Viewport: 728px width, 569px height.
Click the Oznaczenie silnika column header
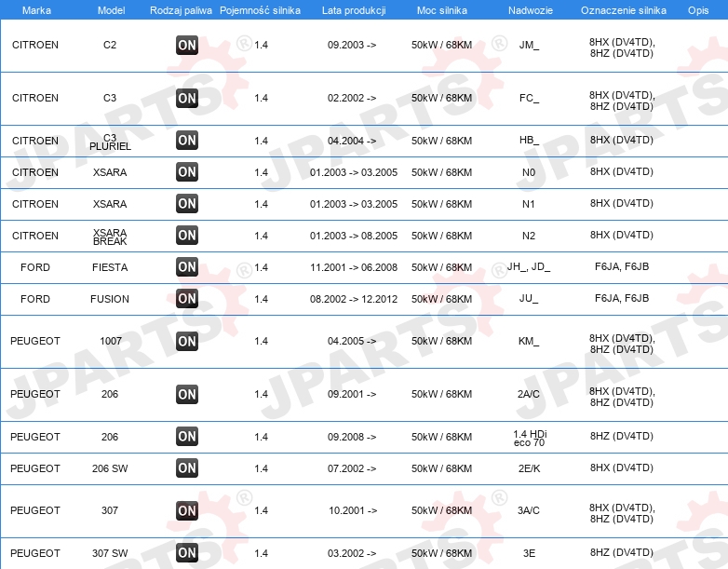click(624, 10)
